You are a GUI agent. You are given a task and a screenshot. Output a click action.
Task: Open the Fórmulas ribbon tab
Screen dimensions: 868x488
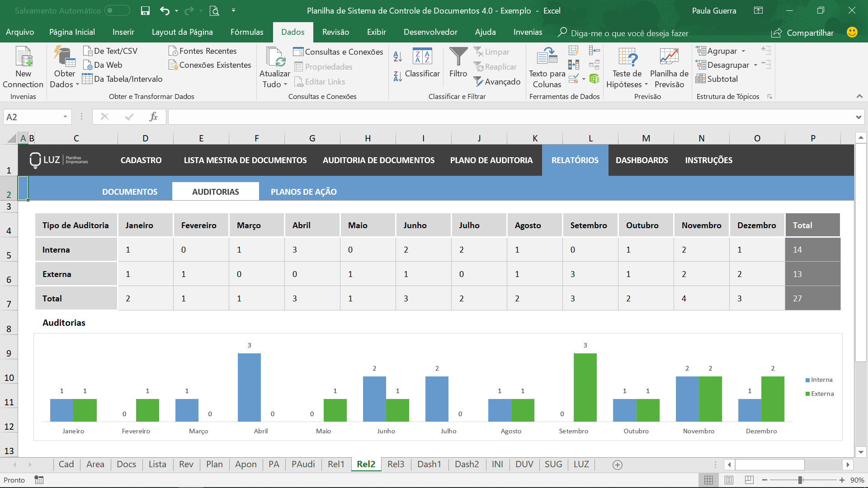tap(247, 32)
